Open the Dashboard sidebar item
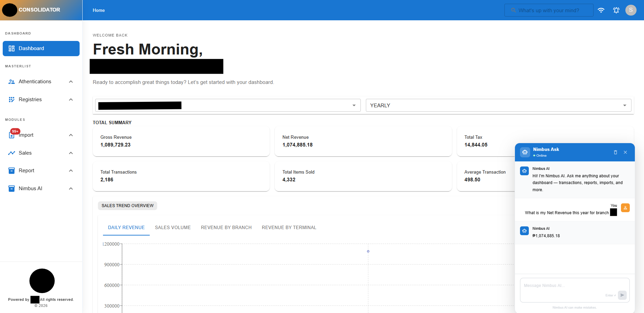This screenshot has height=313, width=644. tap(41, 48)
